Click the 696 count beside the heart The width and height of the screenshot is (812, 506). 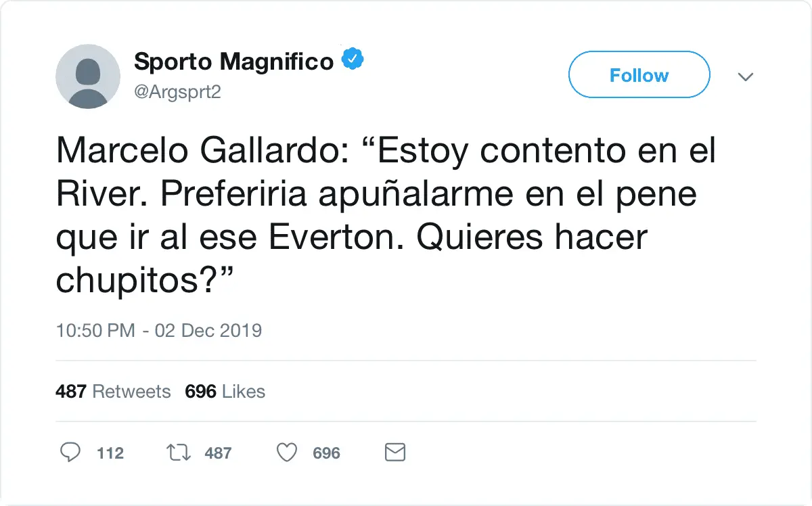point(326,453)
